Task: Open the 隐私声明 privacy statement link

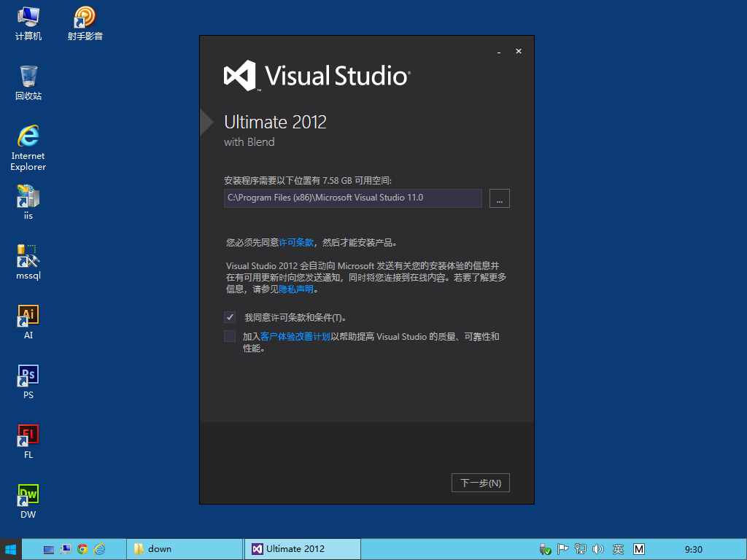Action: tap(296, 289)
